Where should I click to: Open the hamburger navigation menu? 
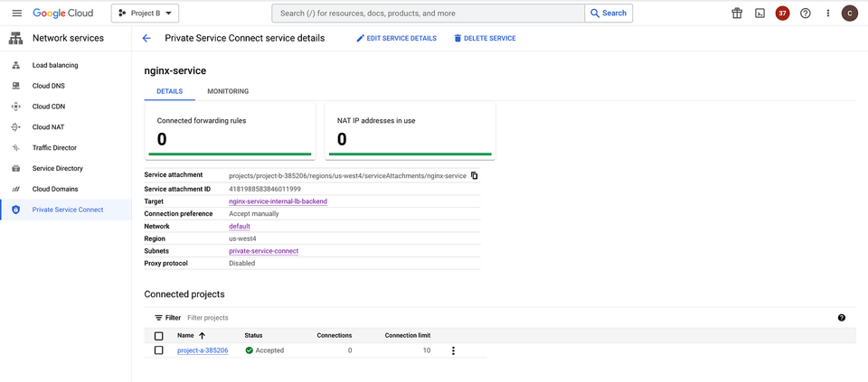(16, 14)
